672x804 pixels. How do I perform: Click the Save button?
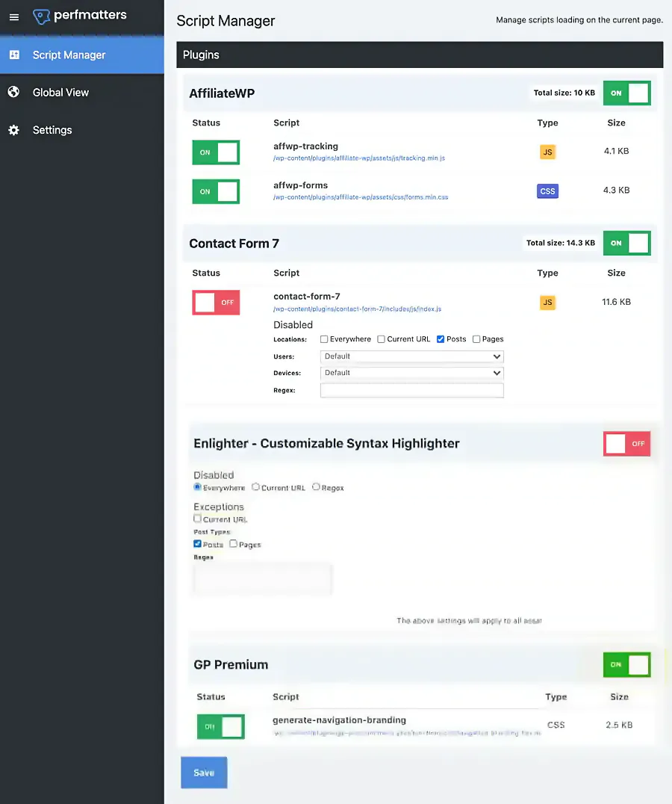203,773
